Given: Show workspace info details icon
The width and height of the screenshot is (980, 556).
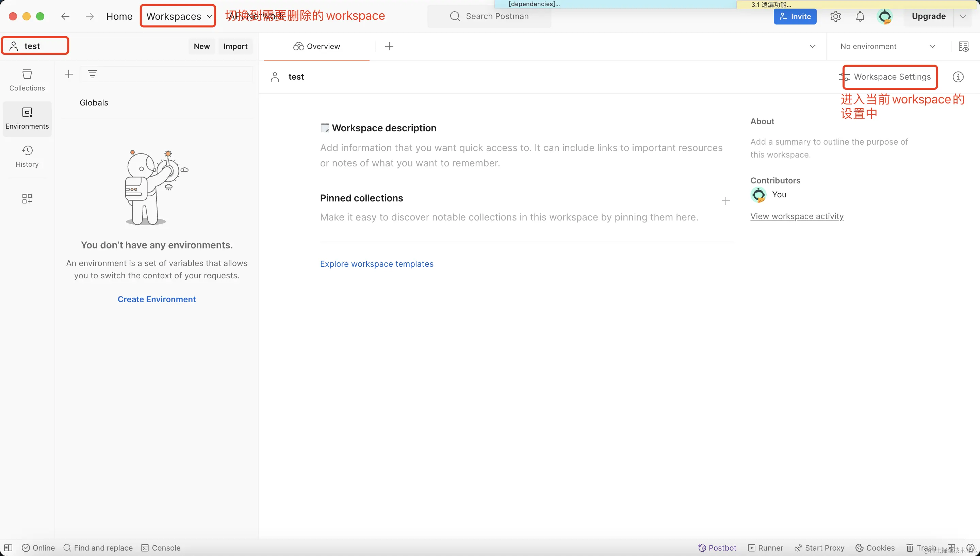Looking at the screenshot, I should [958, 77].
